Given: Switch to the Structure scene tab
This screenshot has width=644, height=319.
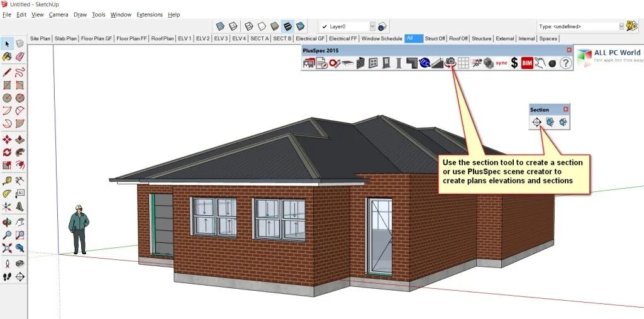Looking at the screenshot, I should (481, 38).
